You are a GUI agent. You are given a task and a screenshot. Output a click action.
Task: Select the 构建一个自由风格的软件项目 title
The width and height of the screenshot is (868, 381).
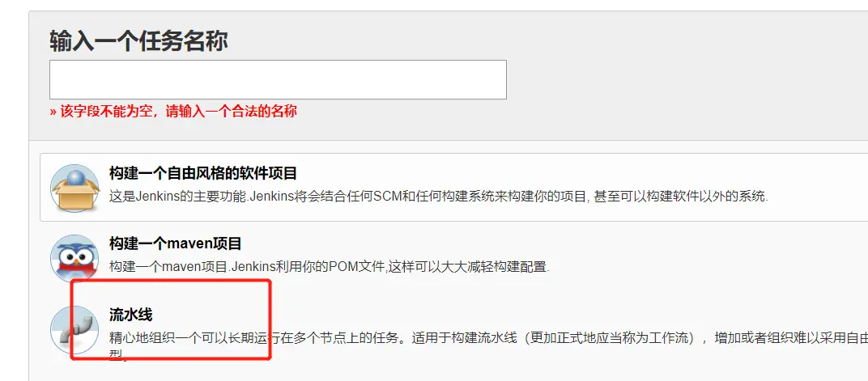(x=203, y=173)
